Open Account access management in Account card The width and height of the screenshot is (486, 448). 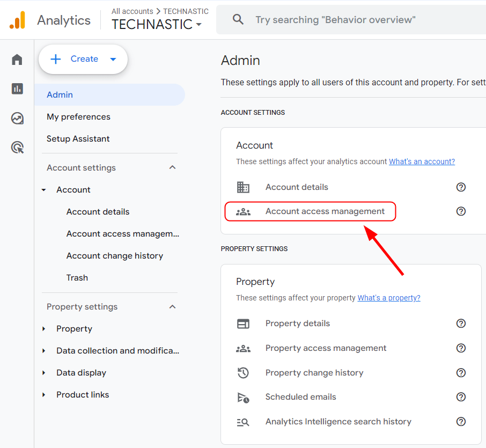point(325,211)
